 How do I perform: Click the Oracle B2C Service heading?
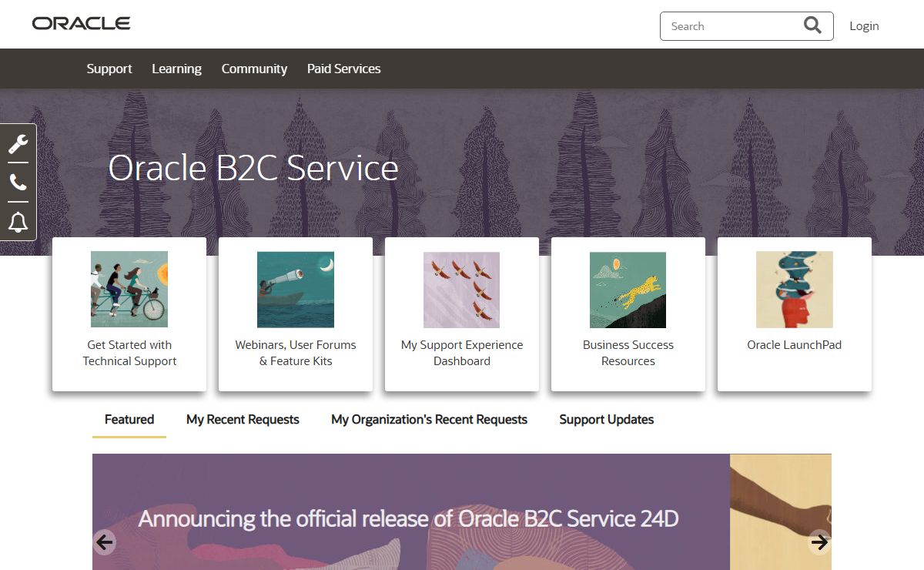253,168
